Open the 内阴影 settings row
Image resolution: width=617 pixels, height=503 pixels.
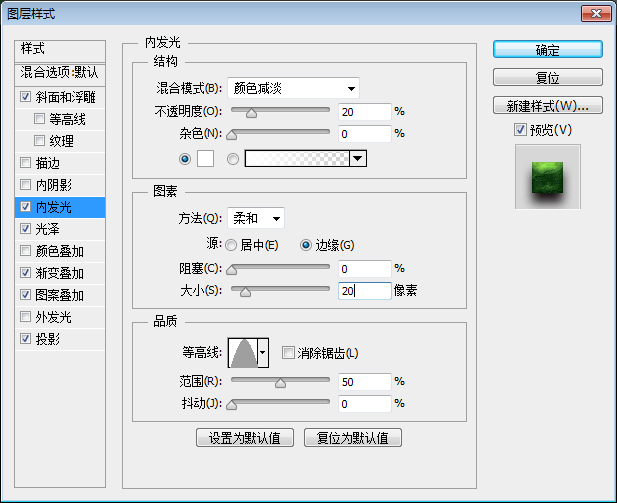click(60, 185)
